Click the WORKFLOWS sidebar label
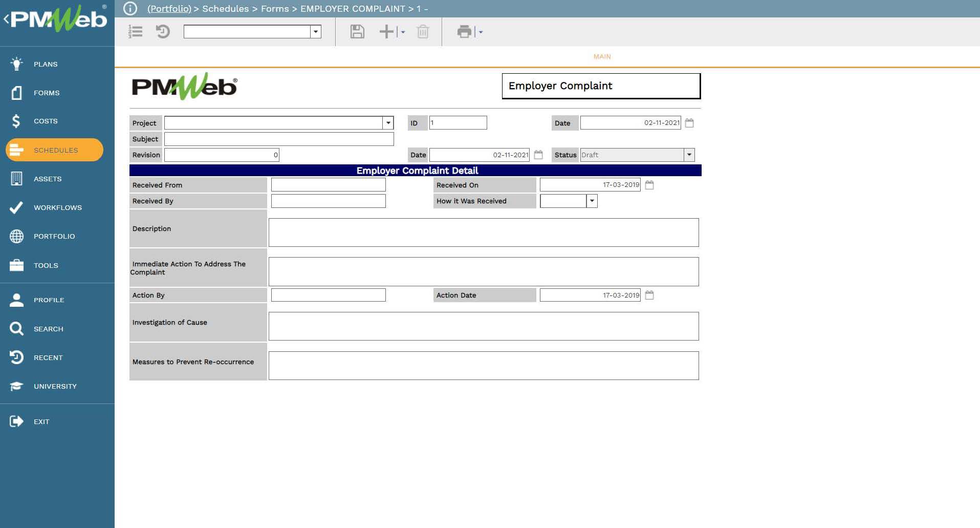980x528 pixels. point(58,207)
